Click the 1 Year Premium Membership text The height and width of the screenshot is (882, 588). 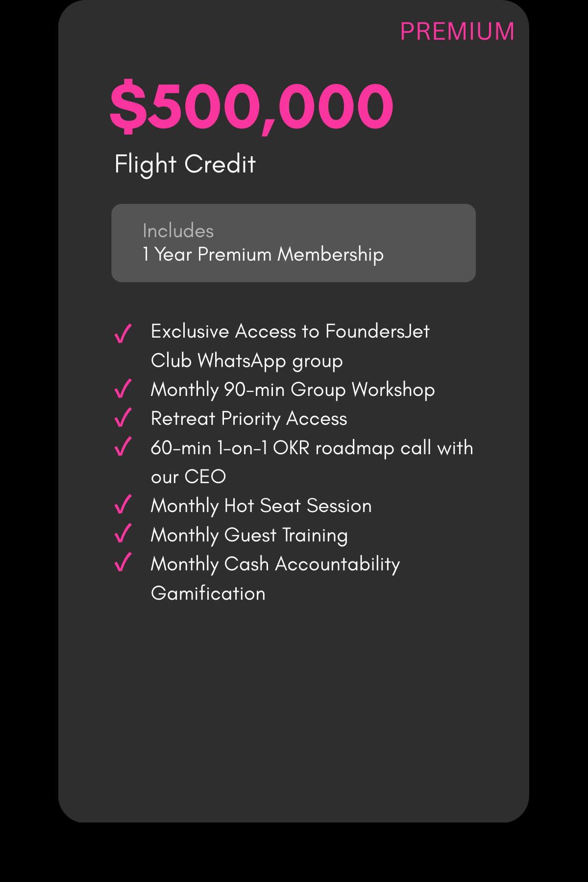pos(263,255)
